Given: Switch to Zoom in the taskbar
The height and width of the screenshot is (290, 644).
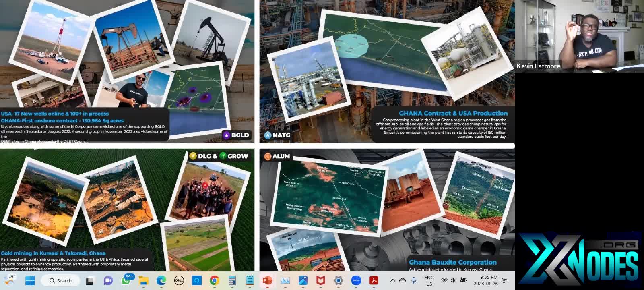Looking at the screenshot, I should coord(356,280).
